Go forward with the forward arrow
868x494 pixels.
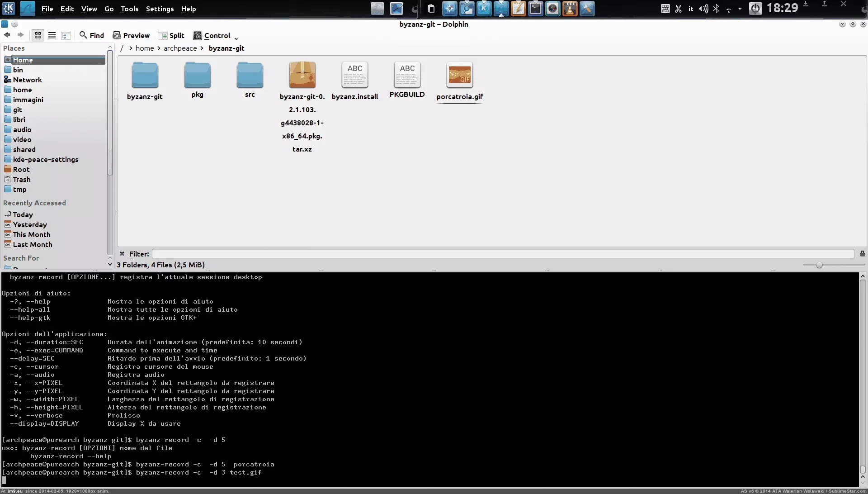click(x=20, y=35)
